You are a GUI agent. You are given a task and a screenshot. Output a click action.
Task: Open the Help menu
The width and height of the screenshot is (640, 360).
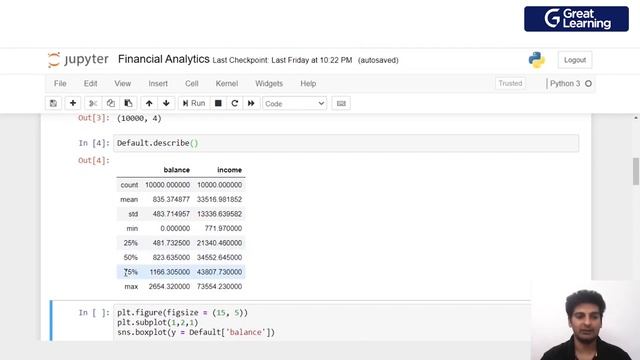pos(308,83)
